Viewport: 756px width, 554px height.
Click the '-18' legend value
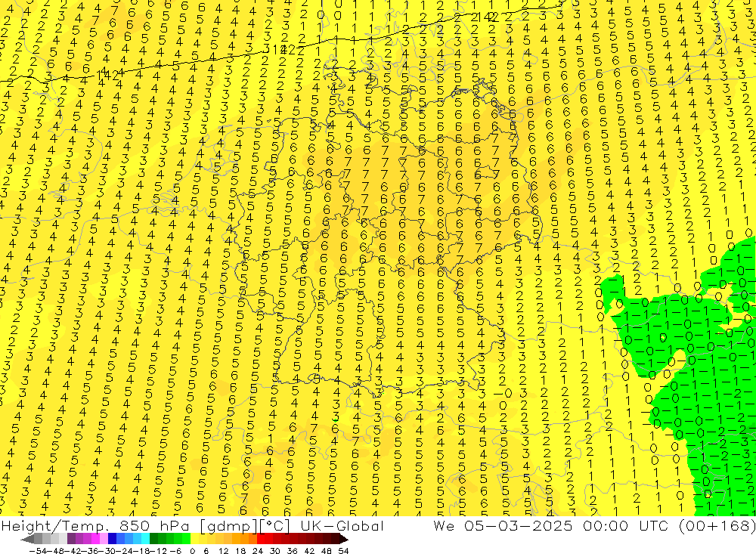[x=141, y=551]
